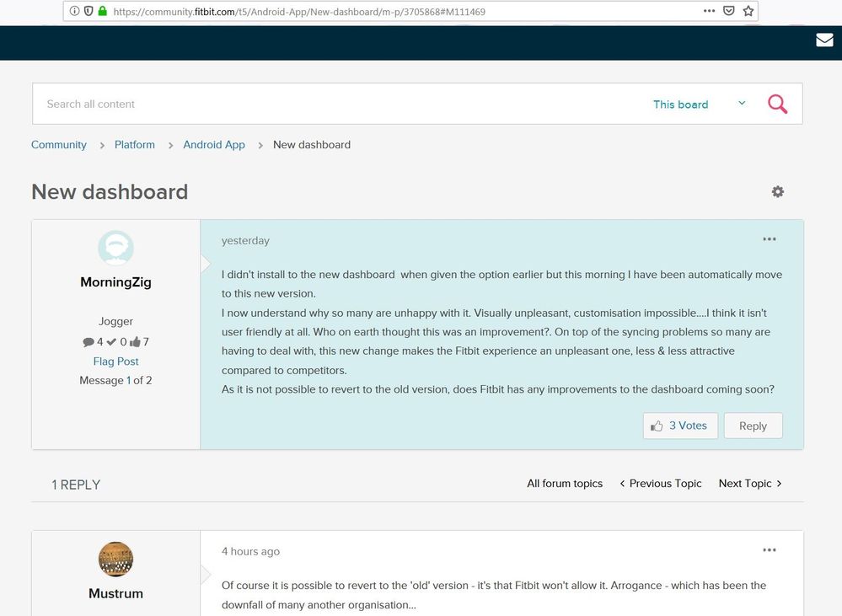Open Mustrum reply options ellipsis

769,550
